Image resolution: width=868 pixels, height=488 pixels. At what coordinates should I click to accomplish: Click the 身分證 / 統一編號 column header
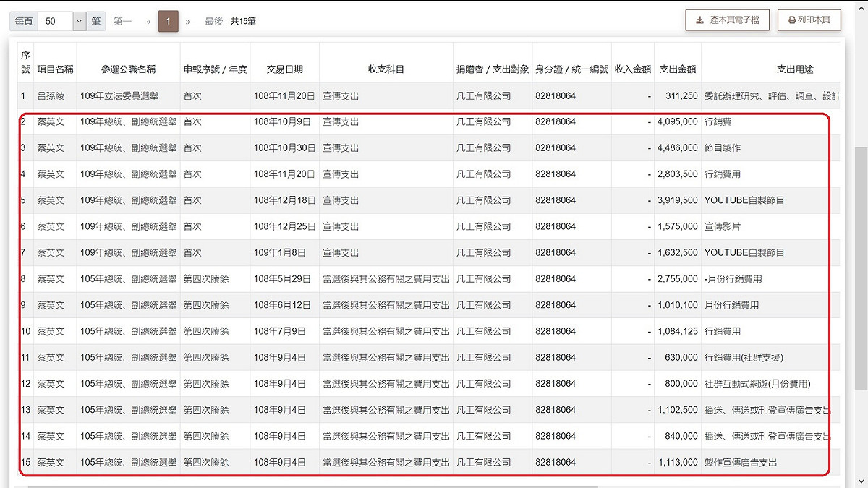pos(572,69)
